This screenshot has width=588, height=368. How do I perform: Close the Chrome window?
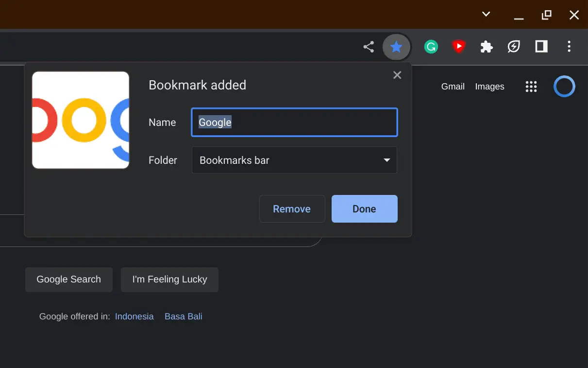tap(574, 15)
